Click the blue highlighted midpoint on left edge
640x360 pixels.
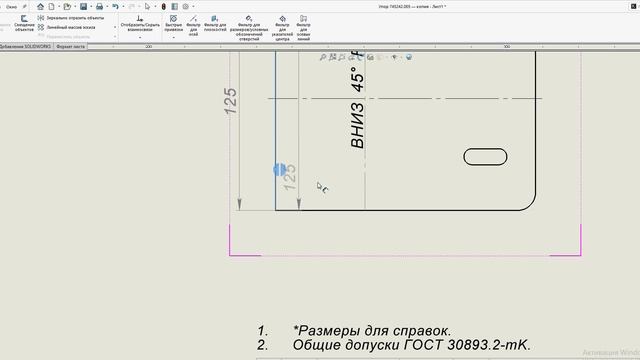(279, 170)
